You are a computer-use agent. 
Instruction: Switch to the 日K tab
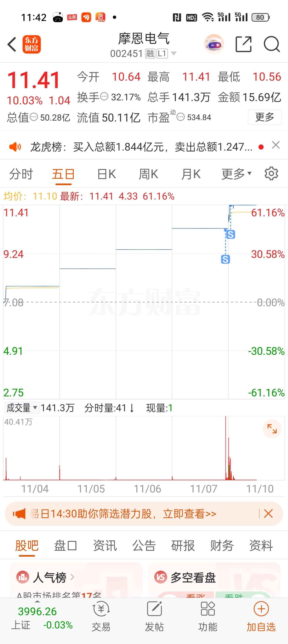pos(107,174)
